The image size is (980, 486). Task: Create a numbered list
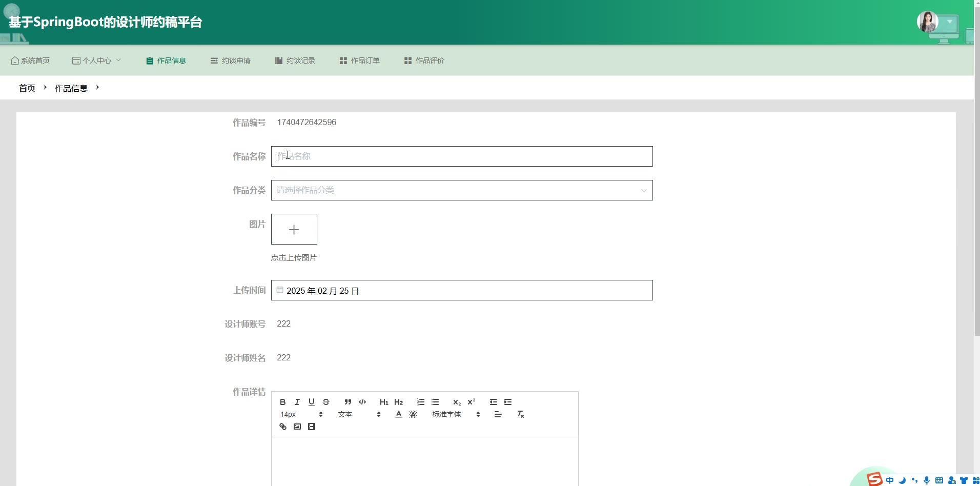(x=421, y=402)
